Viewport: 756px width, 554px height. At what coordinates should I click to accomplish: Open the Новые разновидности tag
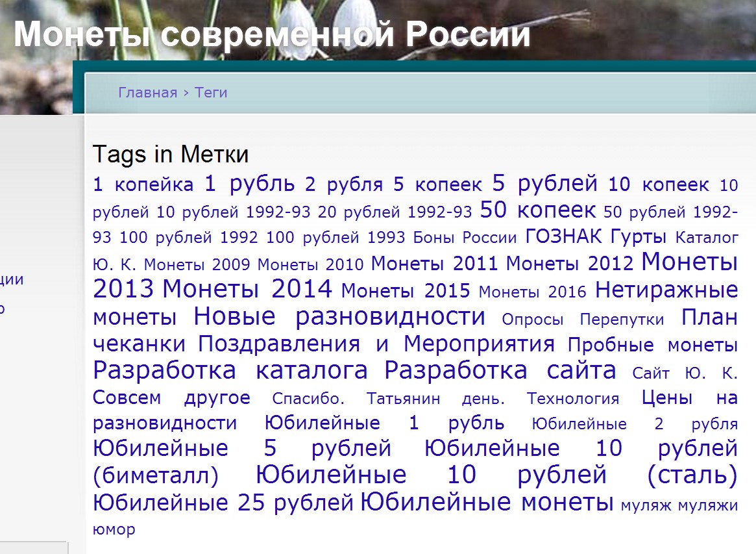[x=339, y=317]
